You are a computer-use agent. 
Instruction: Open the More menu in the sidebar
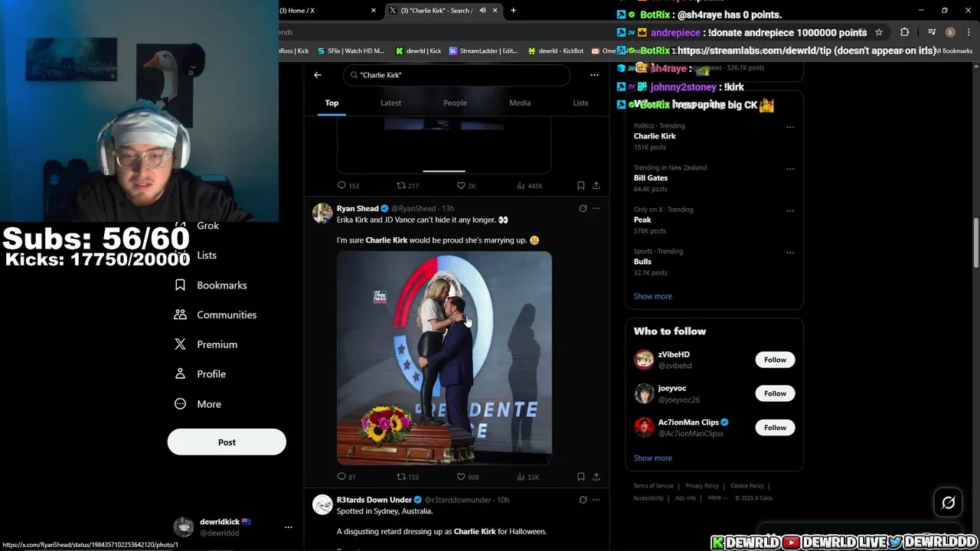tap(198, 404)
